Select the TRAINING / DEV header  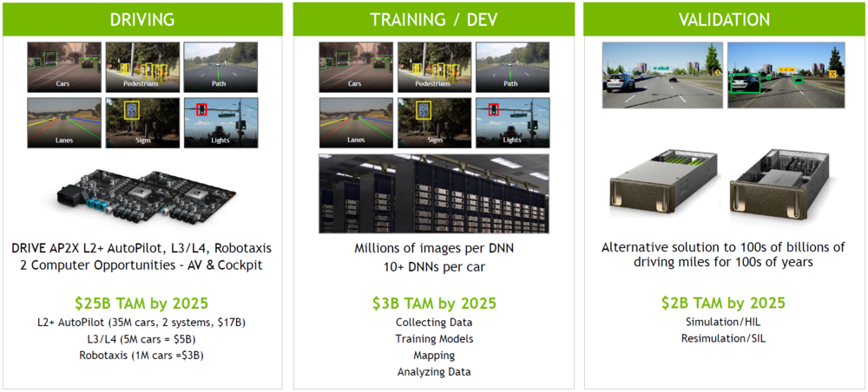point(434,19)
